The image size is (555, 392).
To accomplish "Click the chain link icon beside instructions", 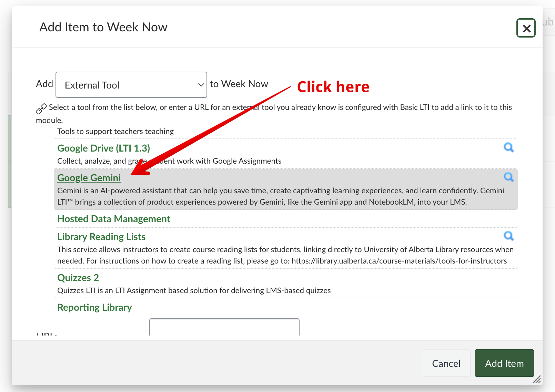I will (x=41, y=109).
